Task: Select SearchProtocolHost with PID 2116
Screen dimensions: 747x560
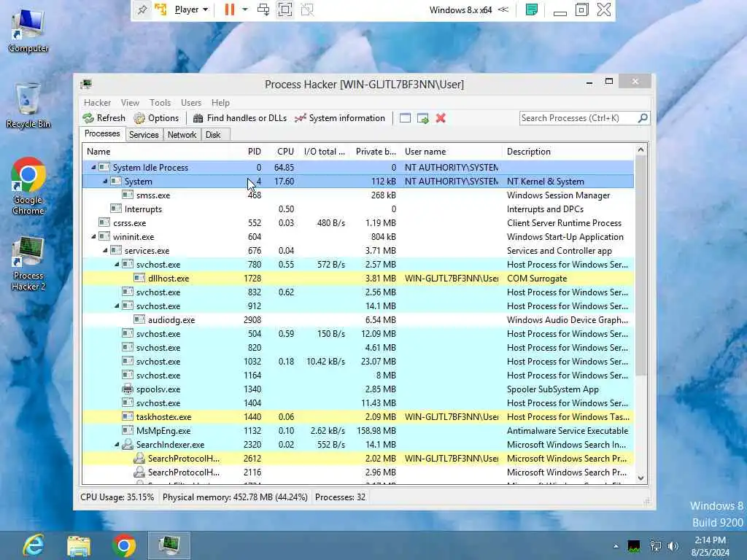Action: [x=358, y=472]
